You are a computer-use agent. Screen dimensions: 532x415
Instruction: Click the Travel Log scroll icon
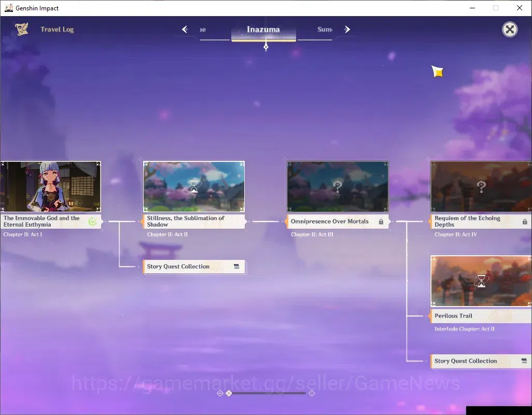(22, 29)
